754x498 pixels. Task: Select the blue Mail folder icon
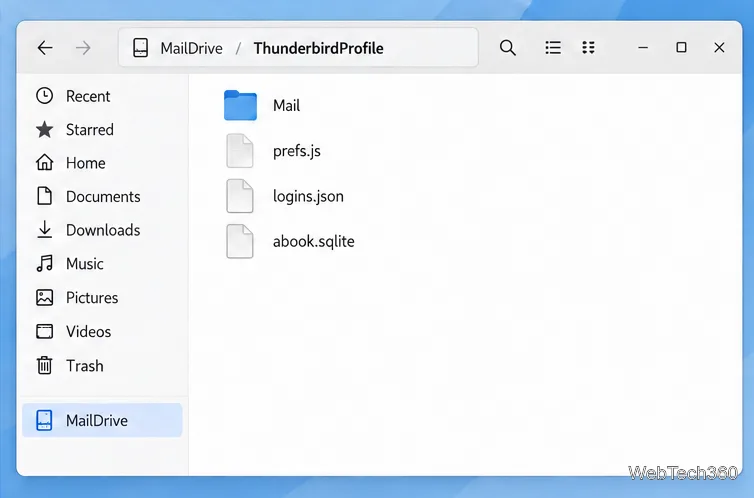[x=240, y=105]
